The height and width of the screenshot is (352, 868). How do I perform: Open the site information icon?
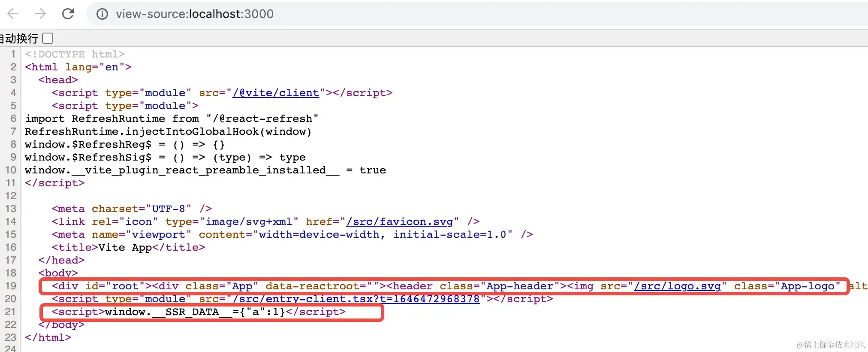tap(102, 14)
